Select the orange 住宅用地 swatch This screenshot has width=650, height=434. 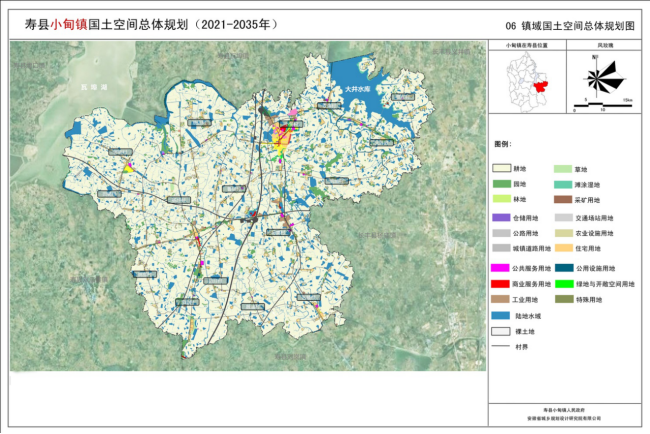[x=566, y=247]
